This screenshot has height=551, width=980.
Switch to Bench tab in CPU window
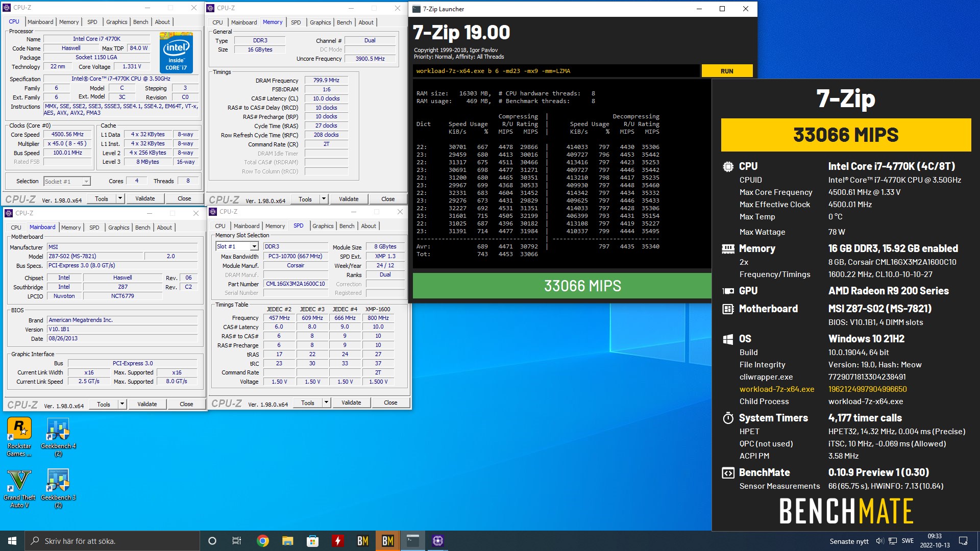(140, 22)
